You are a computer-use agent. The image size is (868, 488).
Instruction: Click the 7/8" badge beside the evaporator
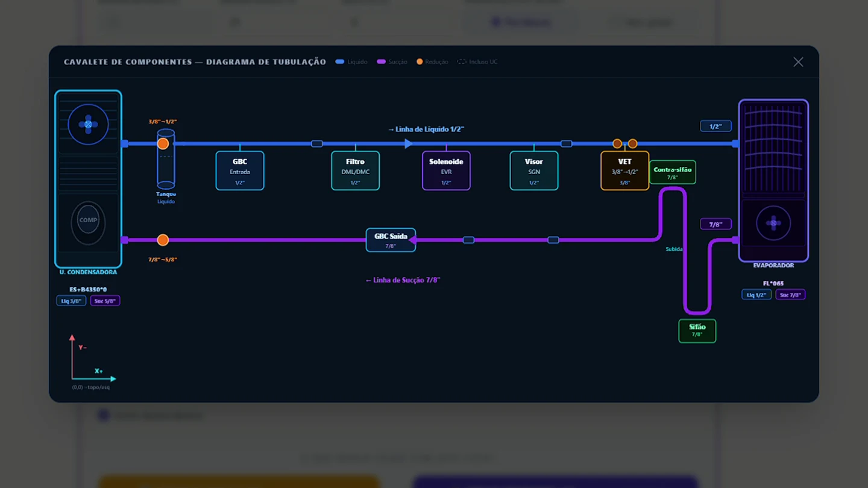pos(715,224)
